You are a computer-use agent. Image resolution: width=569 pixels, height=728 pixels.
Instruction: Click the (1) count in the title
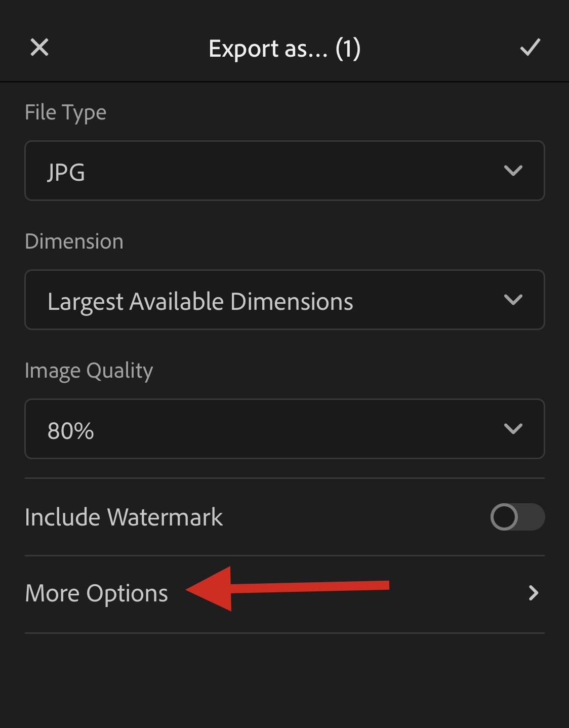348,49
